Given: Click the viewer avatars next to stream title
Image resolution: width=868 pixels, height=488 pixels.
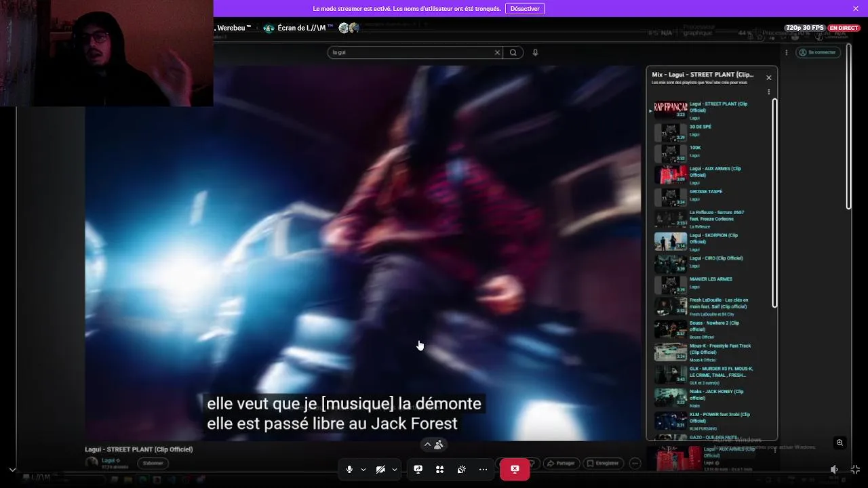Looking at the screenshot, I should point(349,28).
